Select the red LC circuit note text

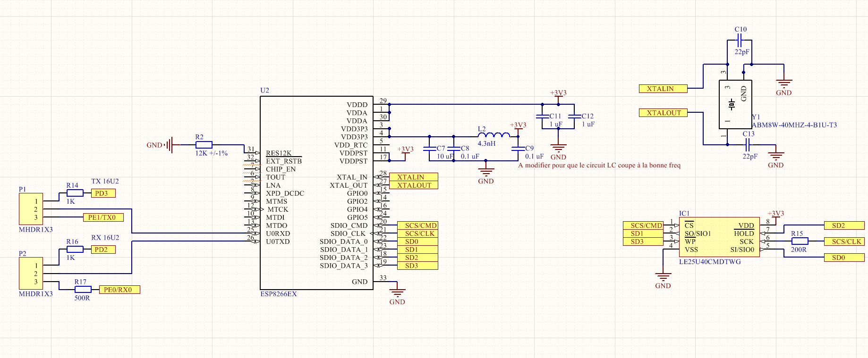click(599, 165)
